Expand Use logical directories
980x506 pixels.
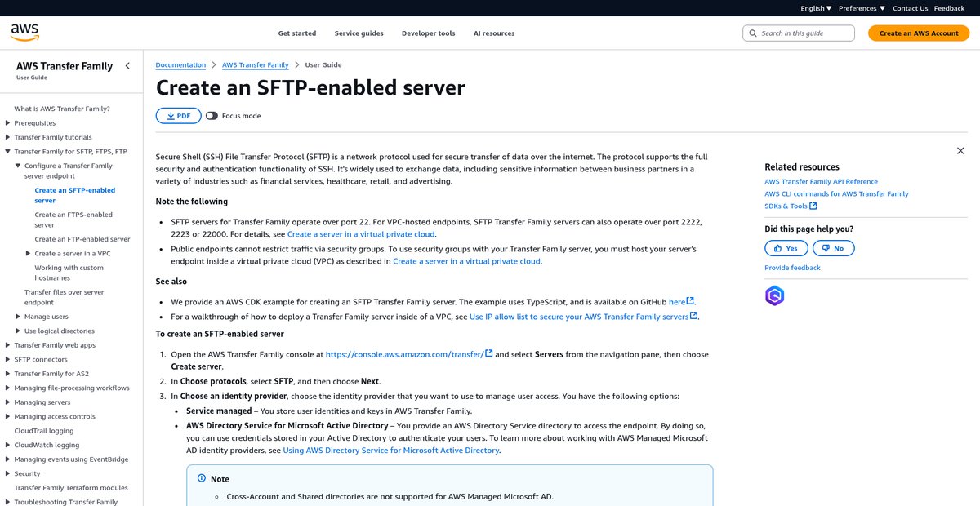pyautogui.click(x=18, y=331)
